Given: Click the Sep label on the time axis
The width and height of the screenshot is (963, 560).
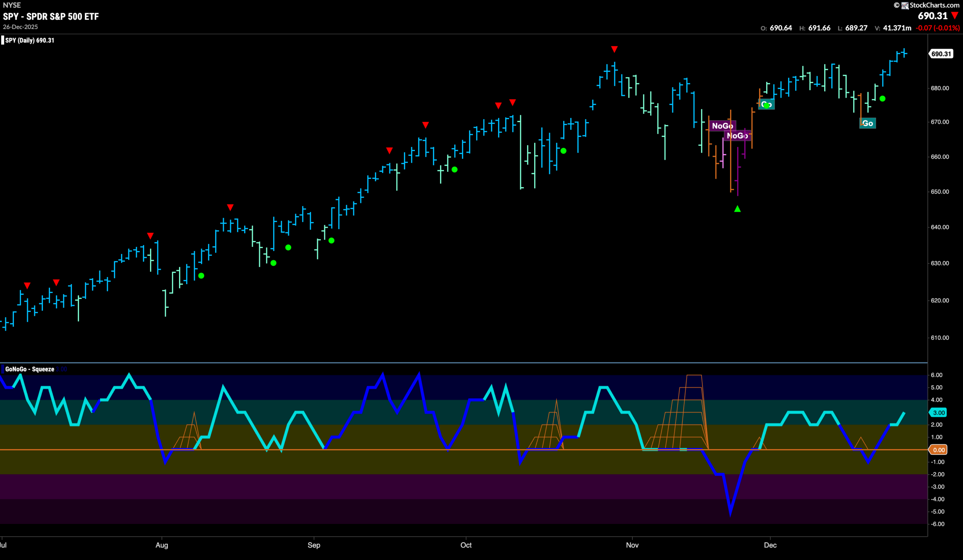Looking at the screenshot, I should click(314, 545).
